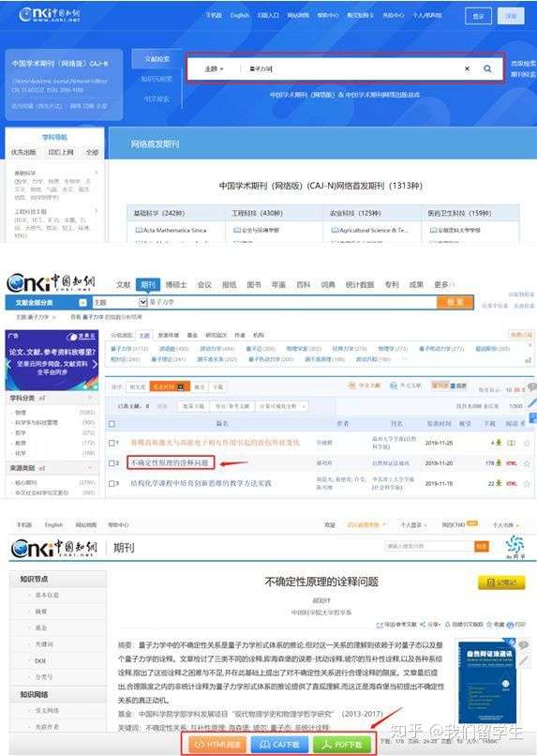
Task: Click the 农业科技 (125种) column header
Action: pyautogui.click(x=355, y=213)
